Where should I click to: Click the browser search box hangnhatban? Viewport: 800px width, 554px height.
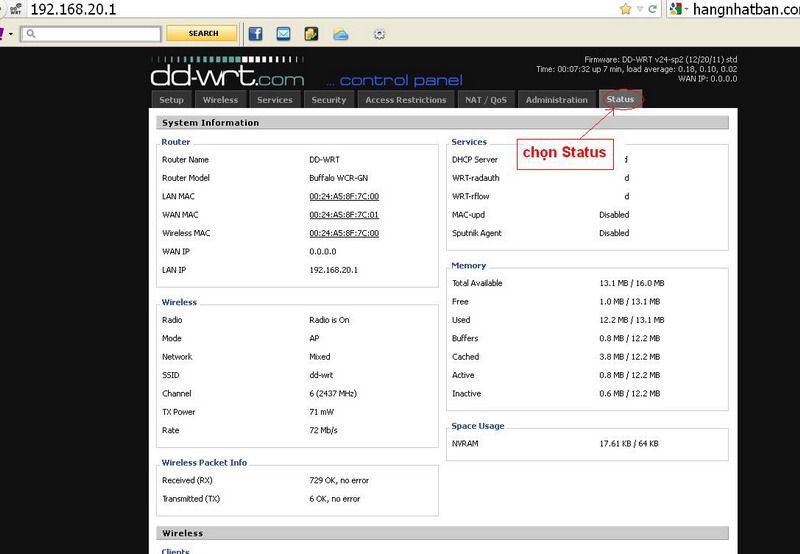click(x=745, y=9)
